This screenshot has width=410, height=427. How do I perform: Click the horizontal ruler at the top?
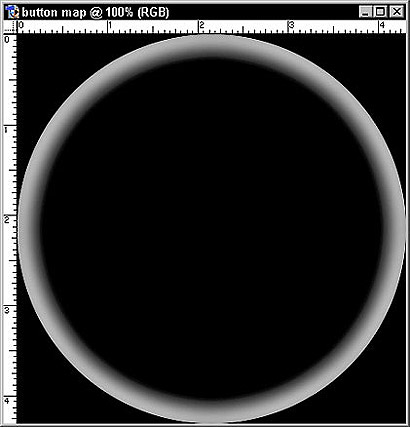(210, 27)
